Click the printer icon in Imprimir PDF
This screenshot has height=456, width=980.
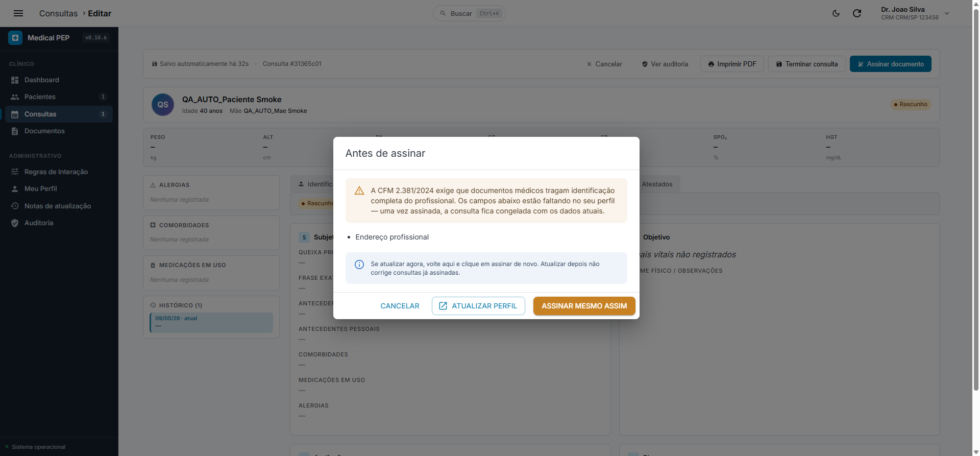(711, 64)
